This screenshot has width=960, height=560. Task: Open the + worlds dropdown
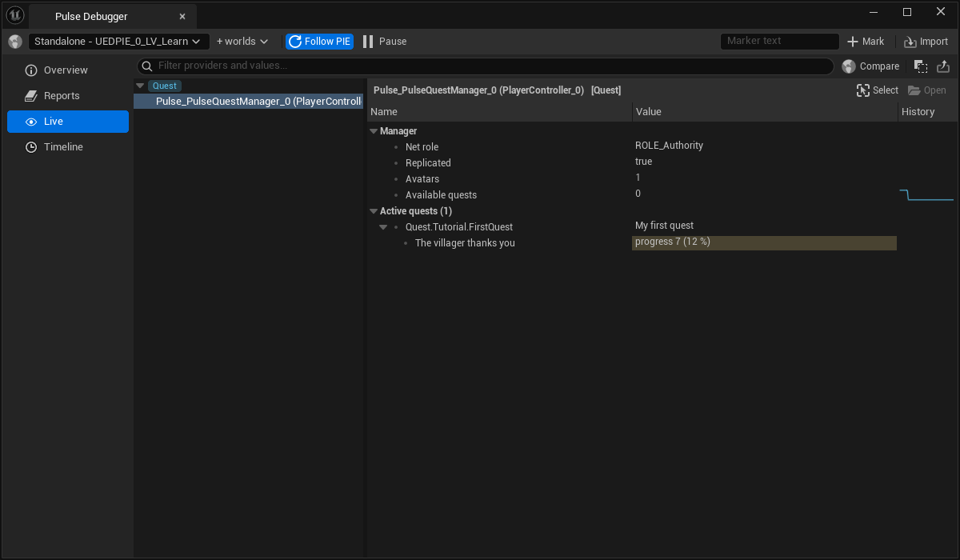(x=242, y=42)
